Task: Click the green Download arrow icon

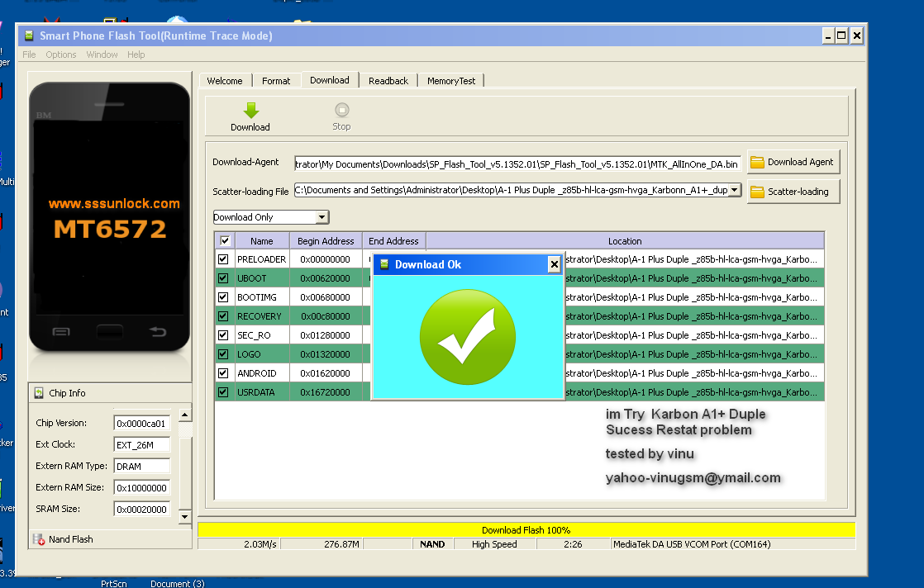Action: (x=251, y=110)
